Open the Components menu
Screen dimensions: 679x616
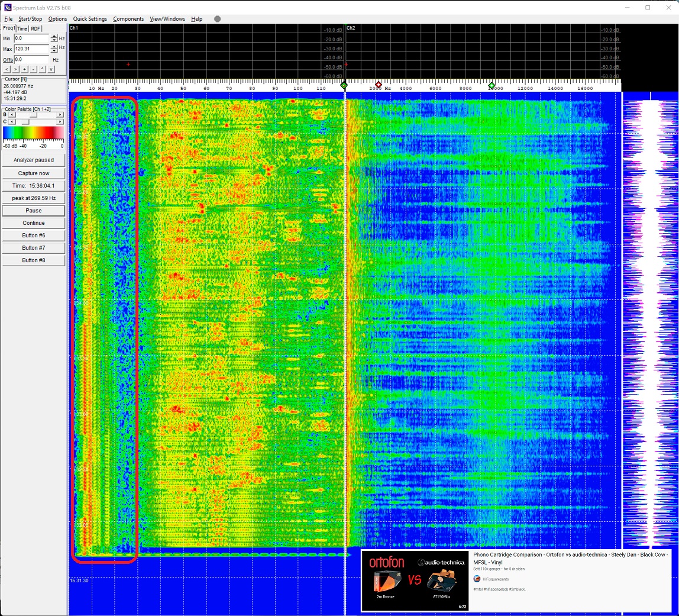coord(128,19)
